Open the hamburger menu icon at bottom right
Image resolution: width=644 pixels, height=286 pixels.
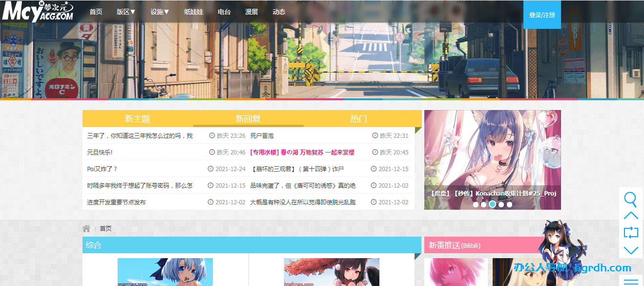click(x=631, y=281)
